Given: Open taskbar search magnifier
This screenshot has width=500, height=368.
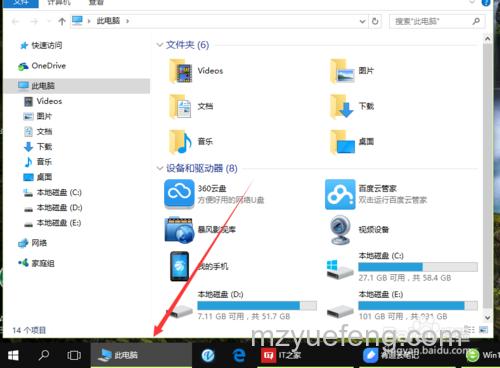Looking at the screenshot, I should pos(44,355).
